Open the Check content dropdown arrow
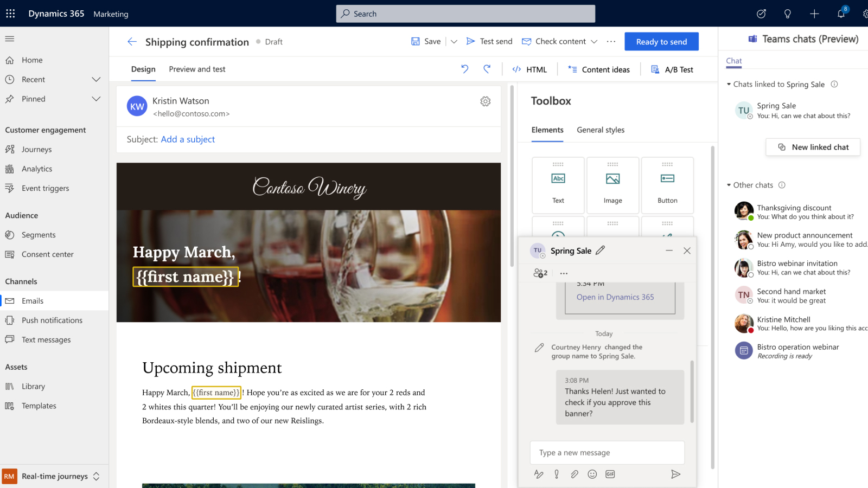This screenshot has width=868, height=488. pos(594,42)
